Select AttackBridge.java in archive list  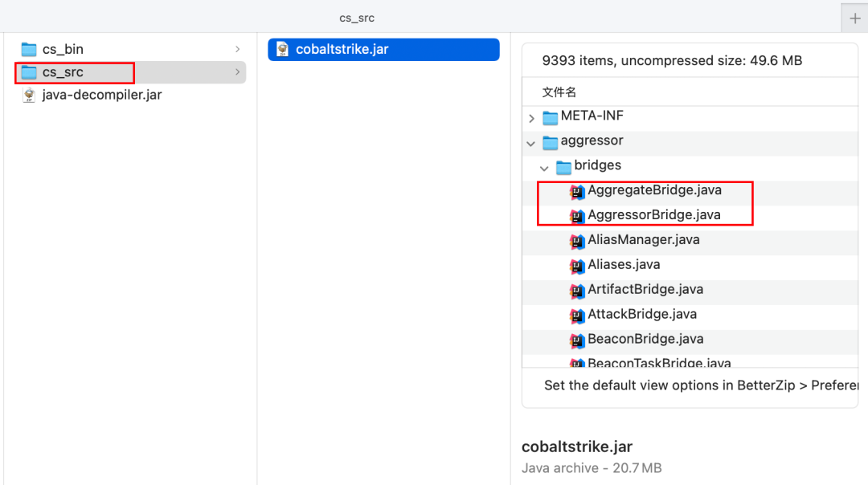(690, 317)
